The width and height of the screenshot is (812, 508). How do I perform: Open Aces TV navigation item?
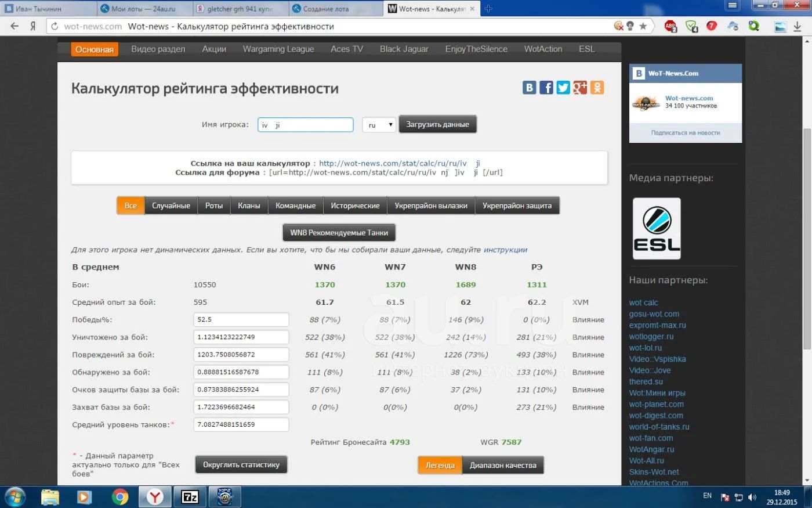[347, 49]
